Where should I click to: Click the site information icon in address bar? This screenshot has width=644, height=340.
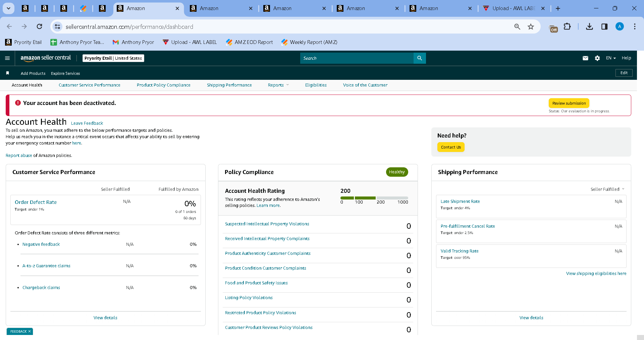[58, 26]
